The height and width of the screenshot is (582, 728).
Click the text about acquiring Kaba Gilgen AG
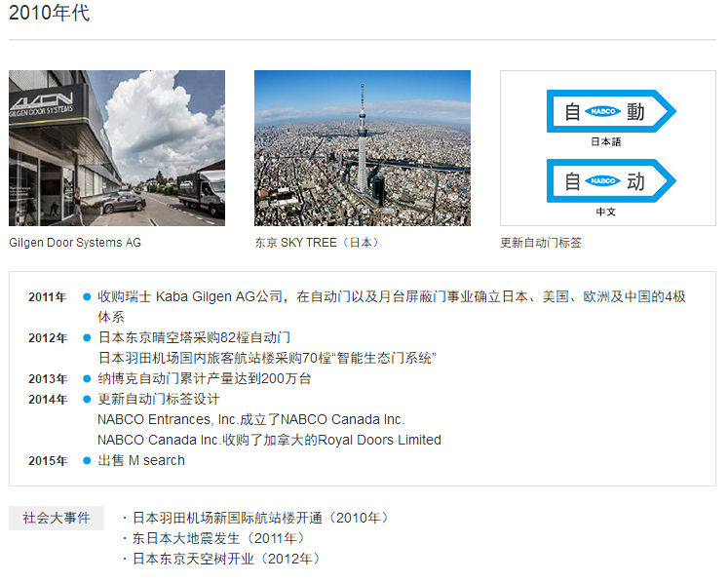(x=392, y=306)
